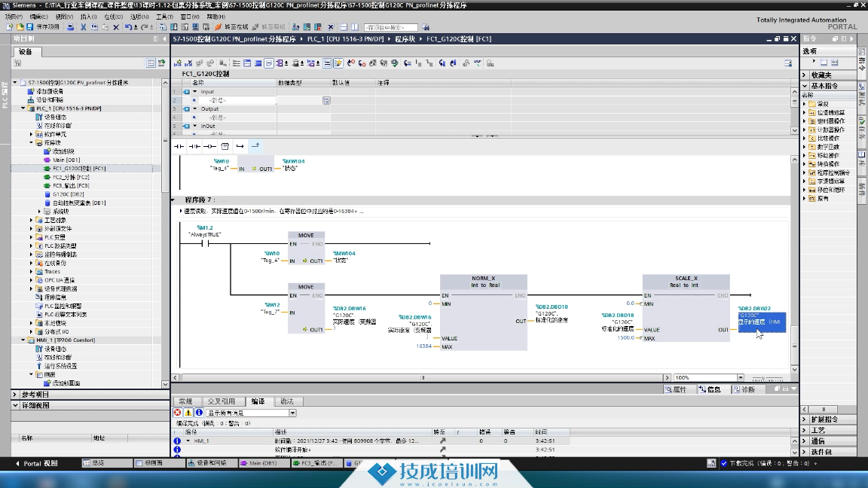
Task: Show information filter icon in compile panel
Action: tap(199, 413)
